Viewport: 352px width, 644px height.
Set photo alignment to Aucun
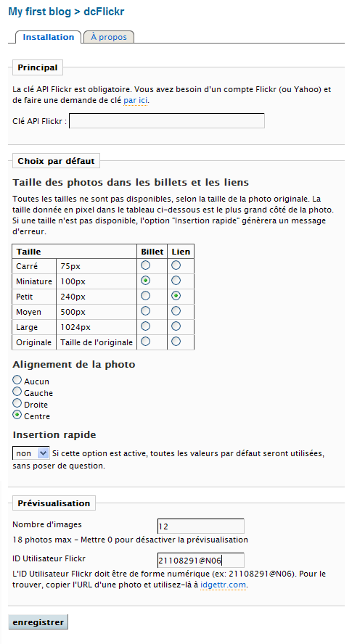17,380
